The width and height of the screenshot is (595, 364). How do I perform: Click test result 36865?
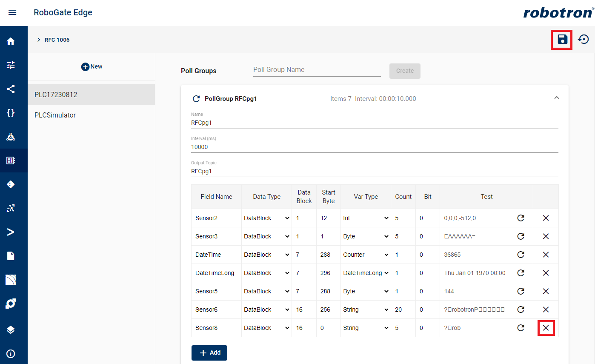452,255
